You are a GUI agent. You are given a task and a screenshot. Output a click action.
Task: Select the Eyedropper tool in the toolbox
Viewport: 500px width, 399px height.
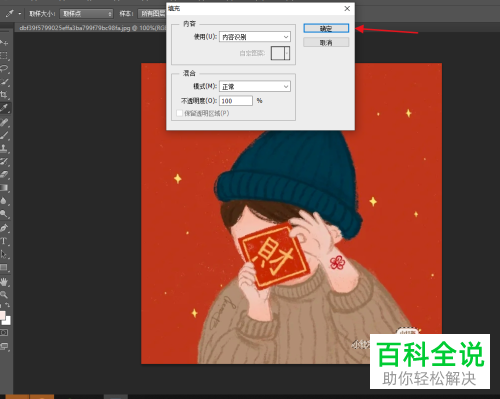coord(4,108)
